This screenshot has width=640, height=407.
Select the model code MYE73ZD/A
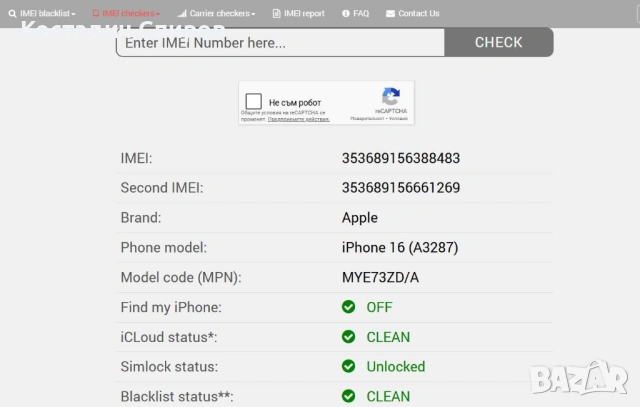(x=380, y=277)
